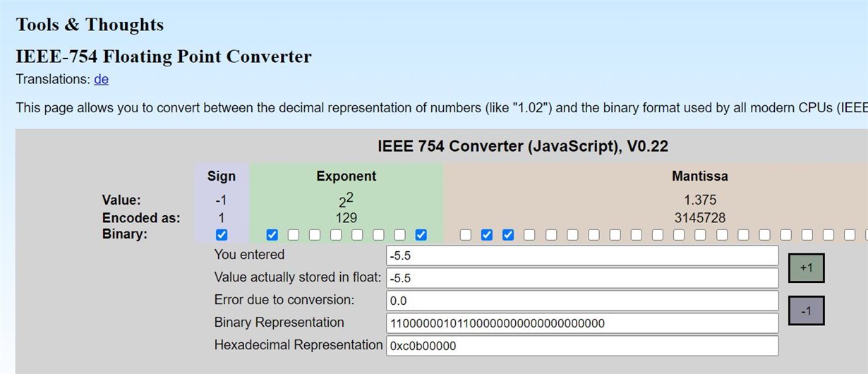This screenshot has width=868, height=374.
Task: Click the 'Value actually stored in float' field
Action: [582, 278]
